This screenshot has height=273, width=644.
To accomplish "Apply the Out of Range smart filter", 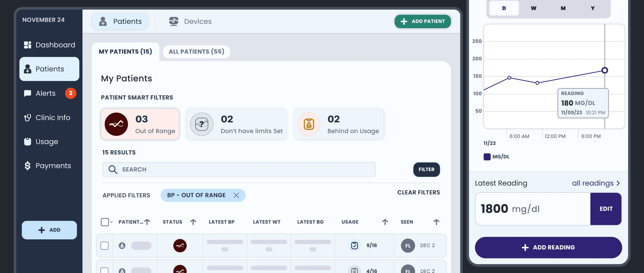I will pyautogui.click(x=140, y=124).
